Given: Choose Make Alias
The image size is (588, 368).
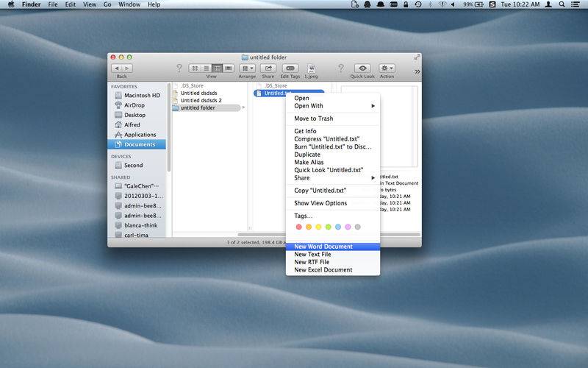Looking at the screenshot, I should coord(333,162).
